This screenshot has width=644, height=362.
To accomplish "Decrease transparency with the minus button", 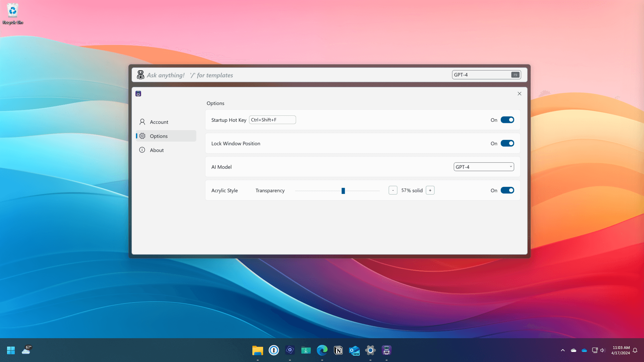I will [393, 190].
